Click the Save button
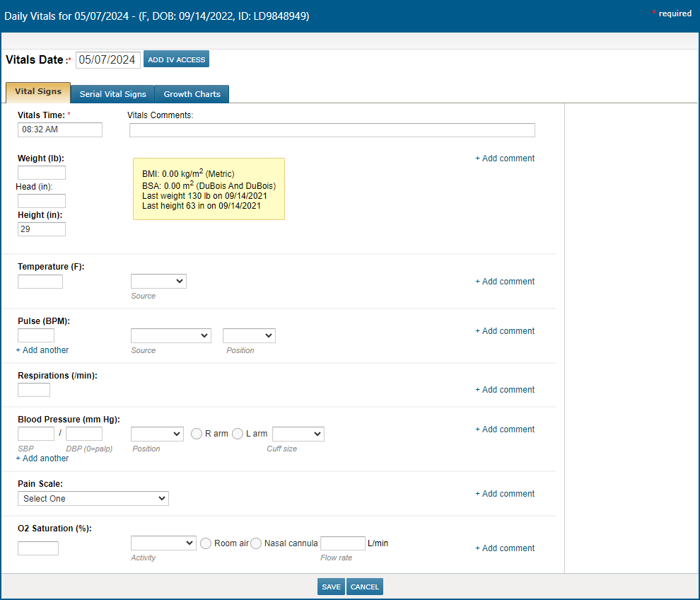This screenshot has height=600, width=700. 331,587
